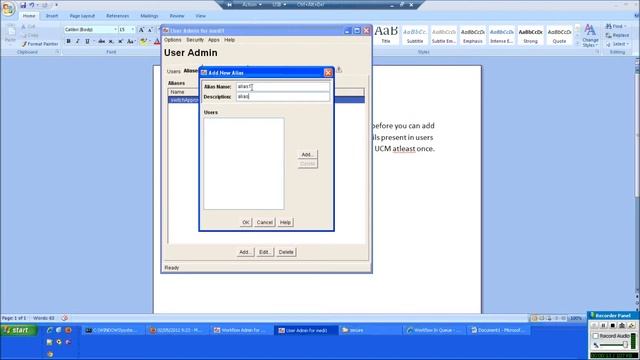The height and width of the screenshot is (360, 640).
Task: Click Edit button below Aliases table
Action: [x=264, y=252]
